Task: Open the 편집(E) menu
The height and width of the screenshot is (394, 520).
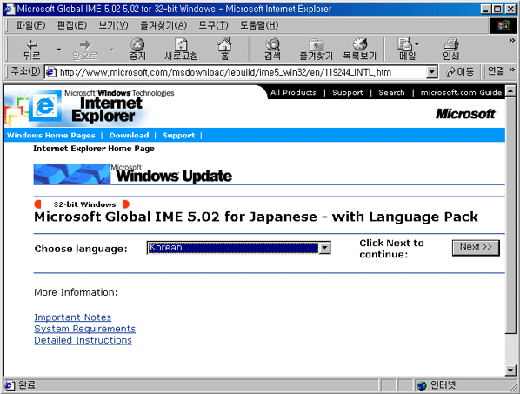Action: click(x=72, y=25)
